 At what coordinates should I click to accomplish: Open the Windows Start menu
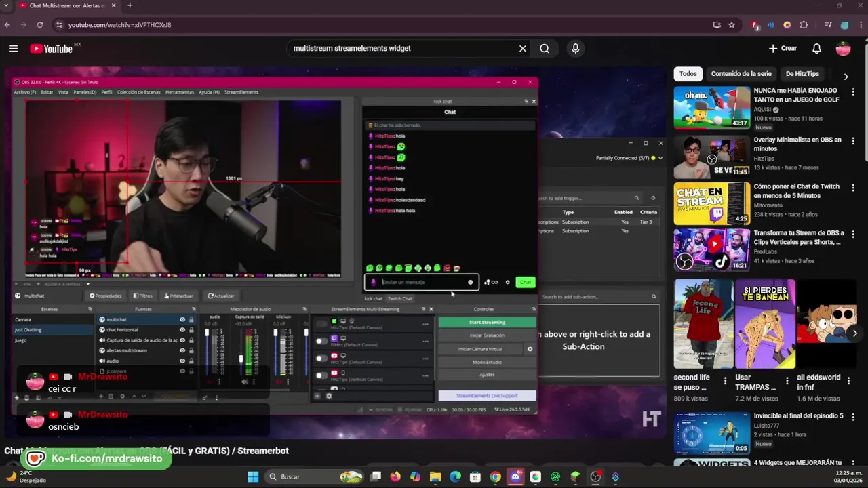coord(253,476)
